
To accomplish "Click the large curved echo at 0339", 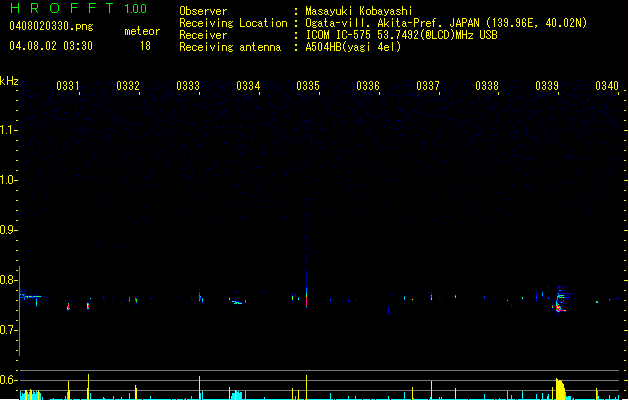I will pos(561,301).
